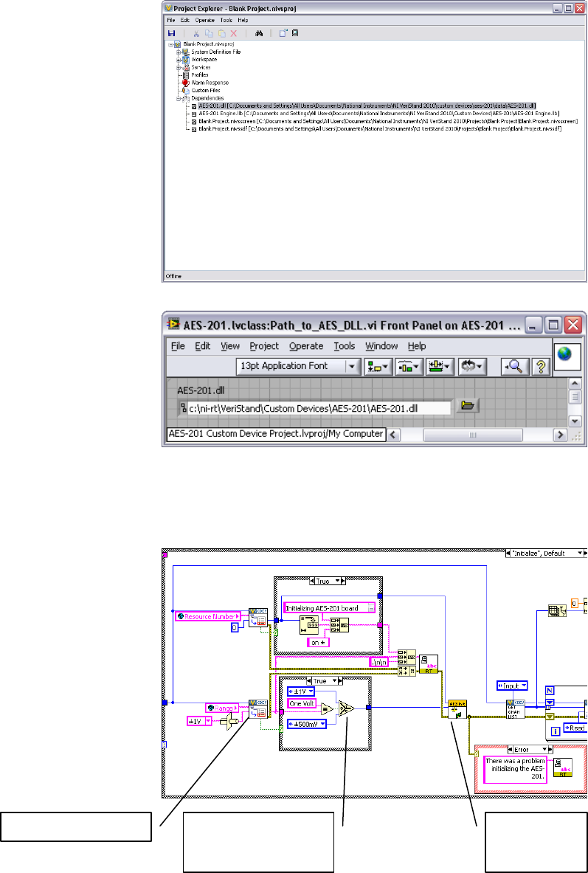This screenshot has height=873, width=588.
Task: Open Tools menu in Project Explorer
Action: pos(226,20)
